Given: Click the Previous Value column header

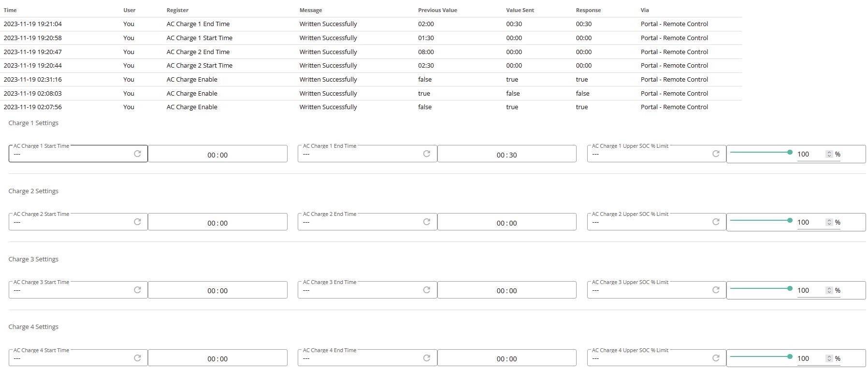Looking at the screenshot, I should 437,10.
